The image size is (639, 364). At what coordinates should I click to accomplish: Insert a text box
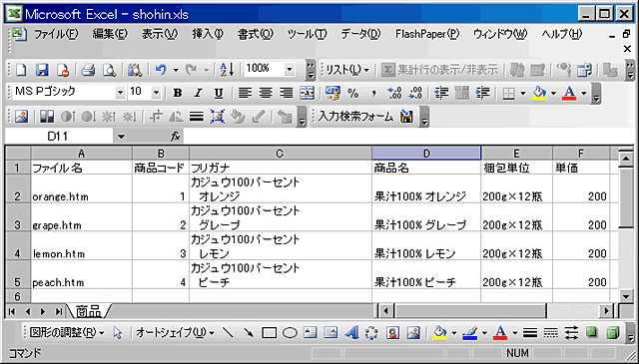point(311,333)
